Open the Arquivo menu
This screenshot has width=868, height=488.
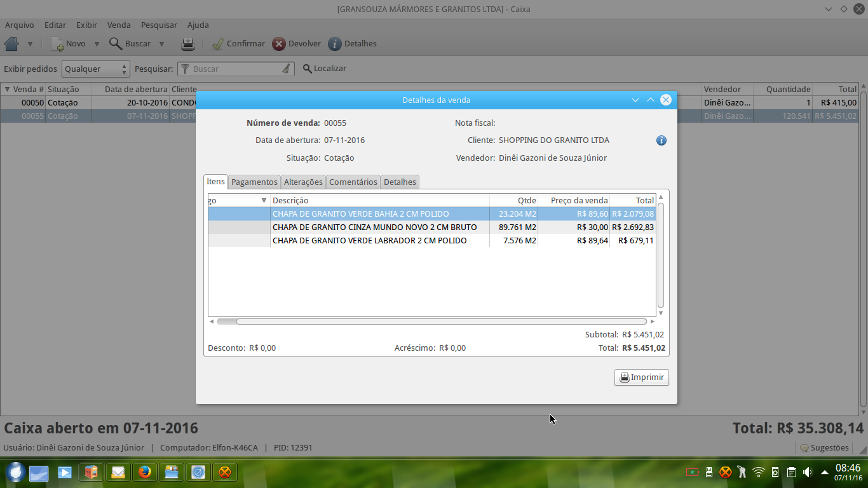(20, 25)
